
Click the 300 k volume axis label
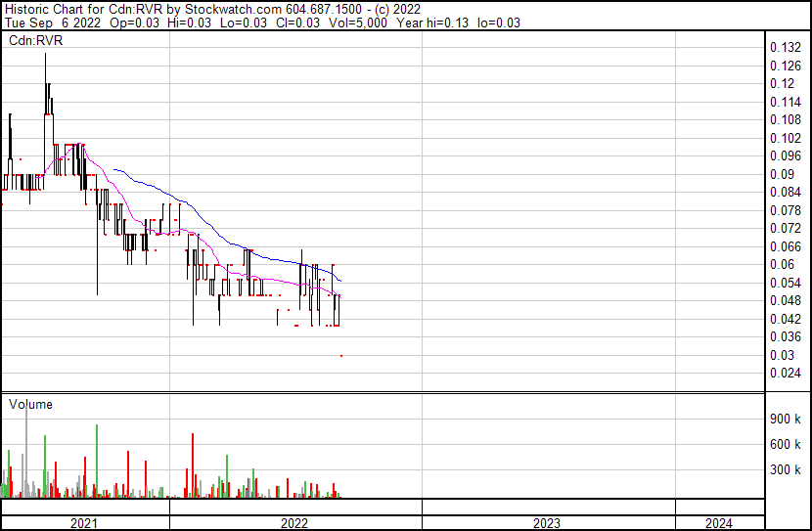(x=786, y=469)
